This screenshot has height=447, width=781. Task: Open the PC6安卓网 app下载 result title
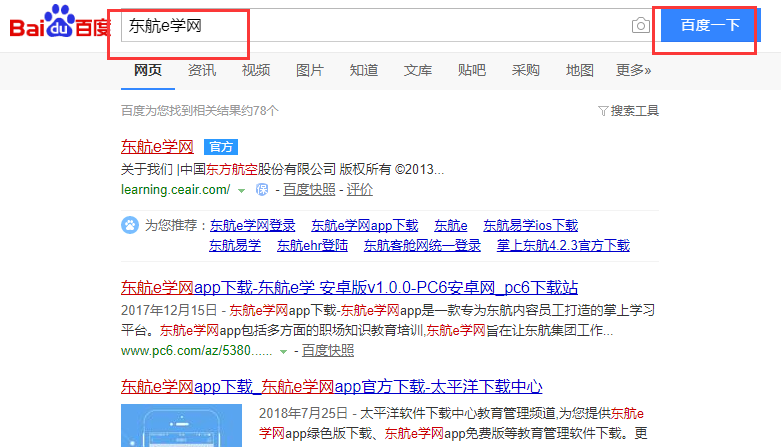pyautogui.click(x=349, y=288)
